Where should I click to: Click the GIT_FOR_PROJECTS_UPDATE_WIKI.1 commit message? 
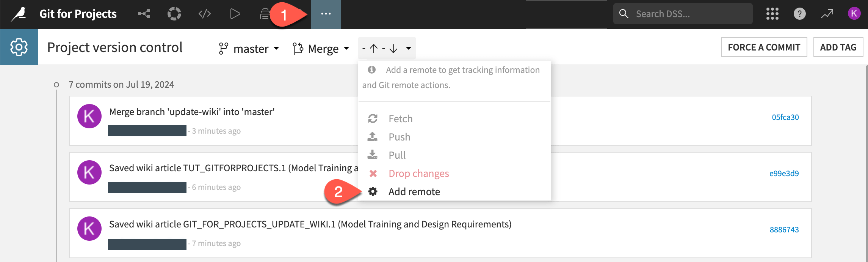tap(310, 224)
